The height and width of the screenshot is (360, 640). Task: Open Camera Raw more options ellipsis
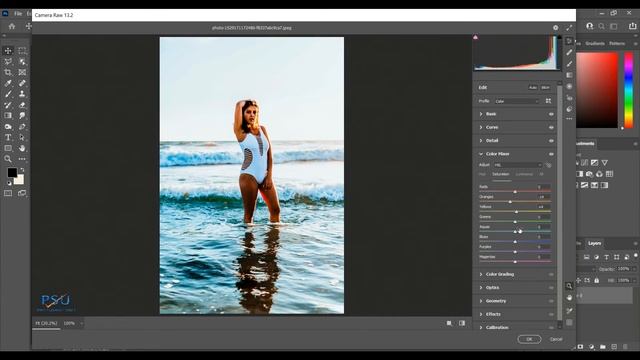569,119
